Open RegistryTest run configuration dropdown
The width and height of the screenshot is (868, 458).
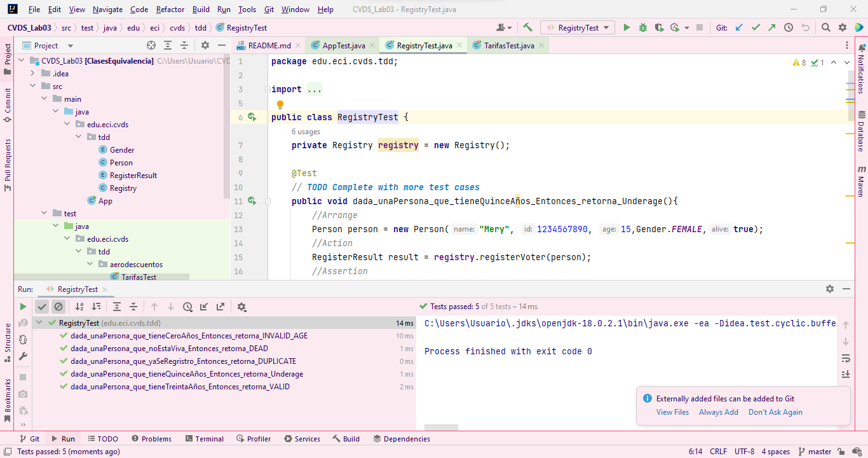click(x=578, y=28)
